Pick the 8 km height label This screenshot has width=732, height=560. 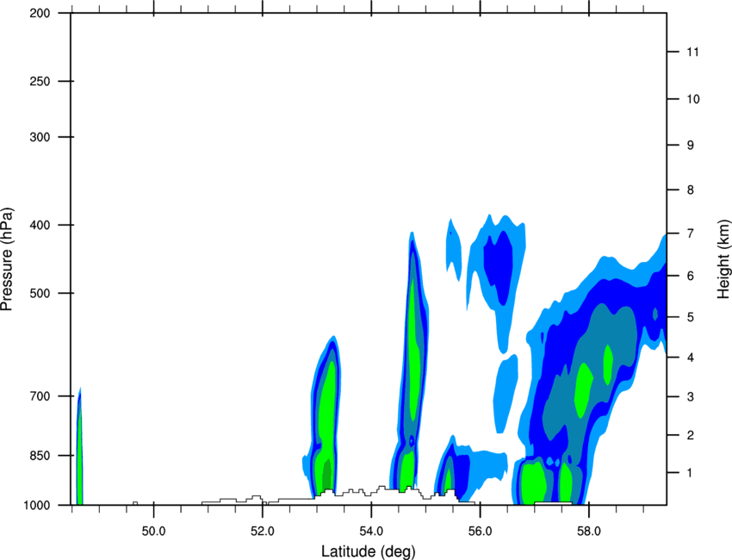pos(691,190)
